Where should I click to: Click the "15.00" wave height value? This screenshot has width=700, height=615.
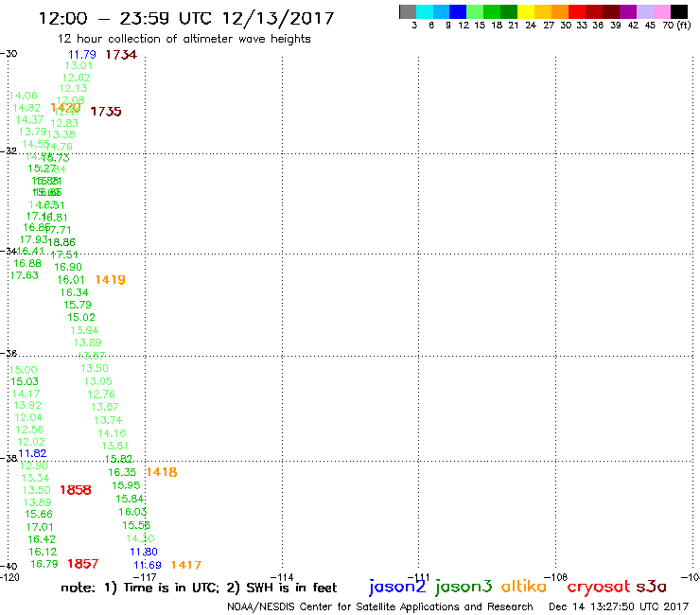point(24,370)
